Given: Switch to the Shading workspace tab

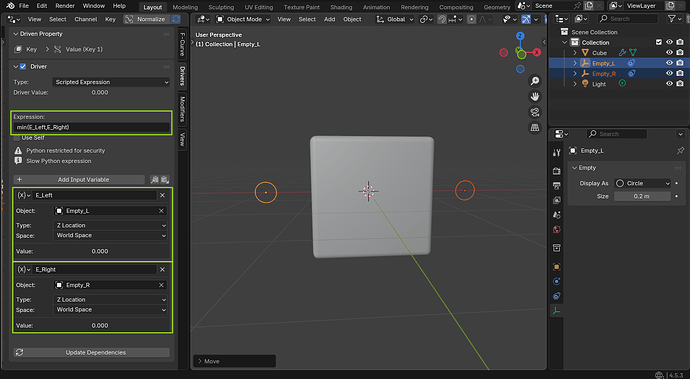Looking at the screenshot, I should tap(341, 7).
